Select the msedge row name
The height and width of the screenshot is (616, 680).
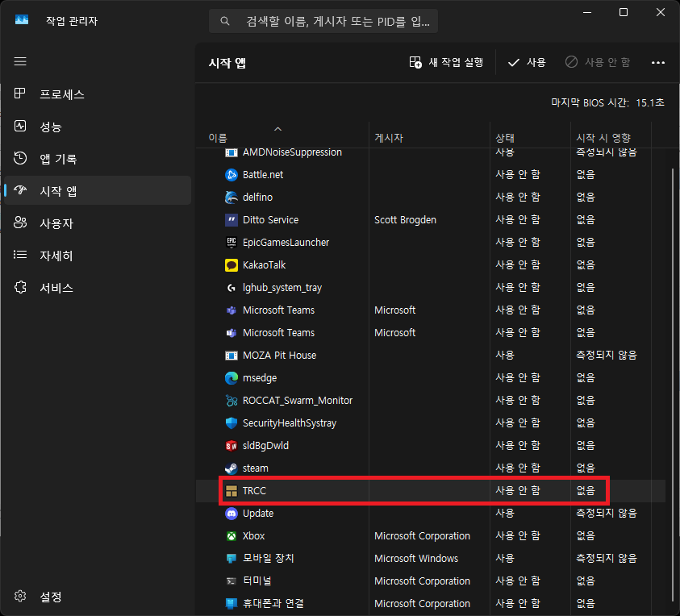[260, 378]
